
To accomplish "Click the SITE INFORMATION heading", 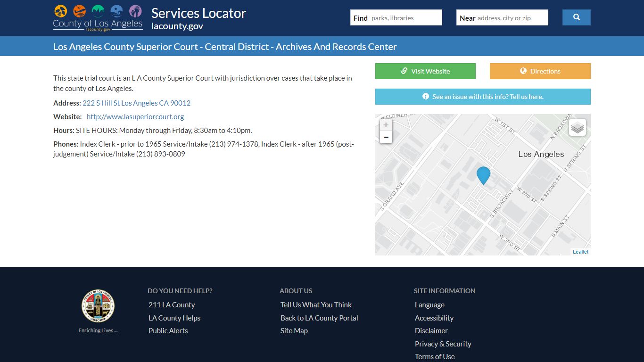I will pyautogui.click(x=445, y=291).
